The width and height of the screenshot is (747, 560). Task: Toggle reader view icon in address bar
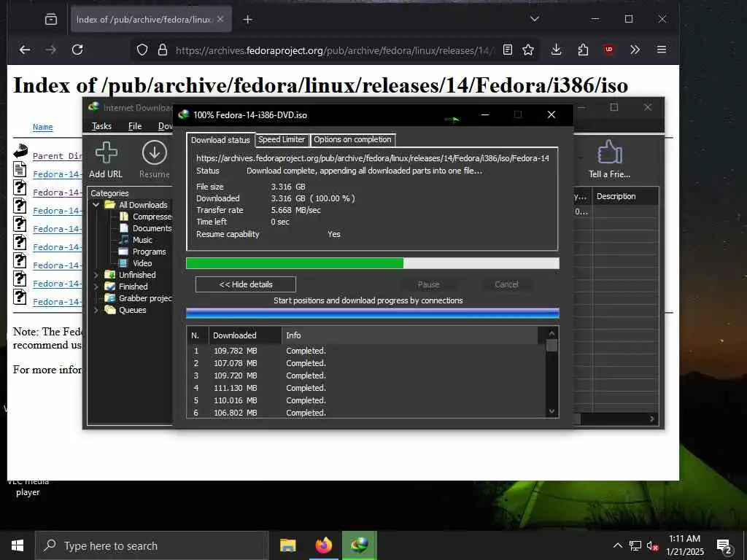[508, 50]
